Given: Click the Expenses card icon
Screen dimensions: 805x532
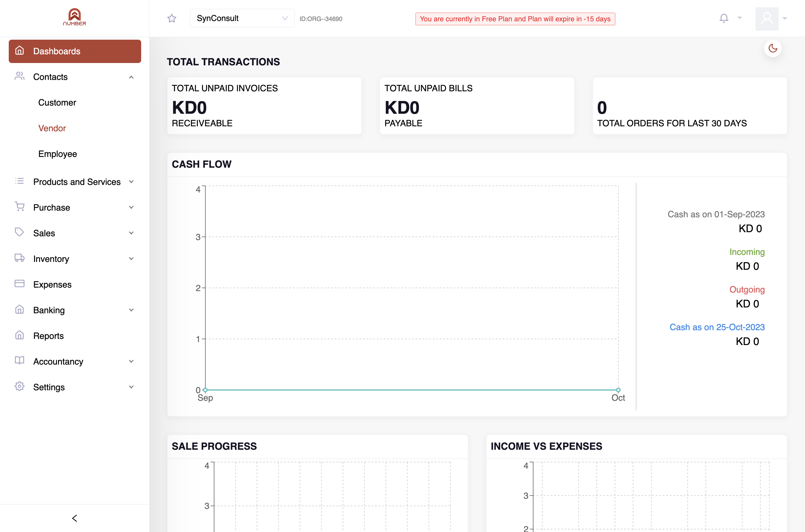Looking at the screenshot, I should click(20, 283).
